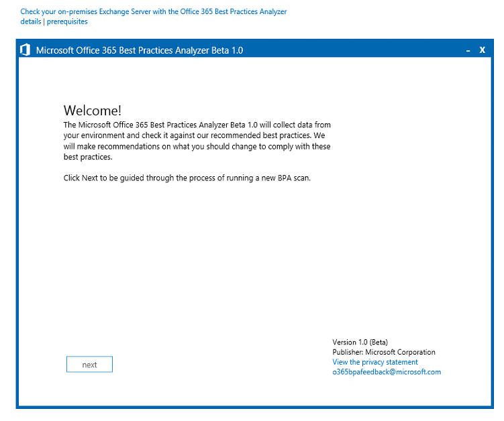Click the o365bpafeedback@microsoft.com email link
504x421 pixels.
386,372
